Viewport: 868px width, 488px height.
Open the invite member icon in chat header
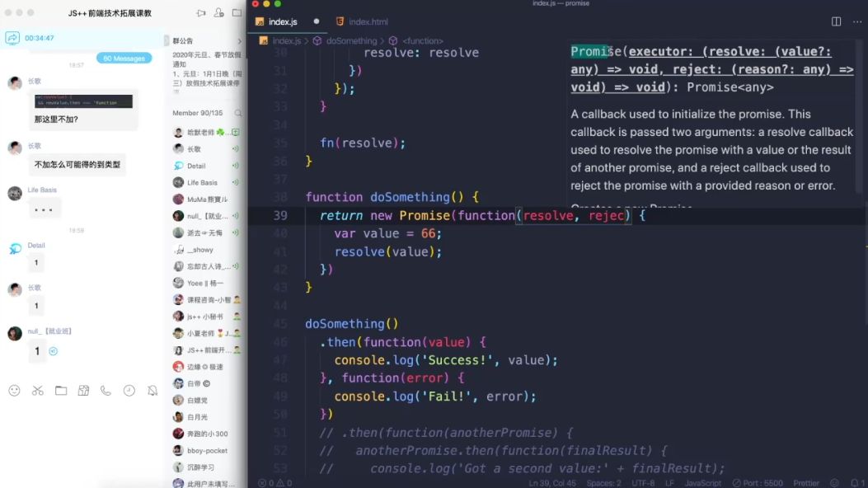click(x=219, y=12)
